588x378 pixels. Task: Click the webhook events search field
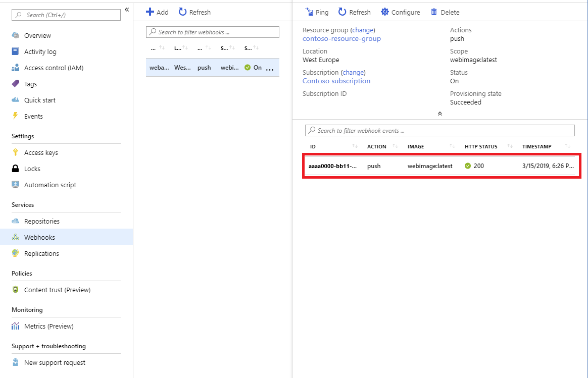439,130
